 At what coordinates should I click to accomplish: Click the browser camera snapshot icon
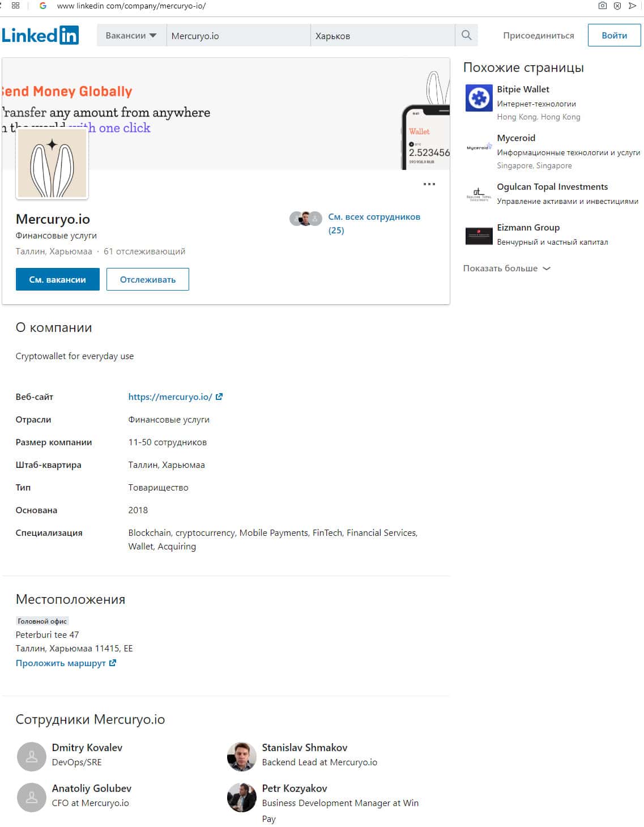click(602, 6)
